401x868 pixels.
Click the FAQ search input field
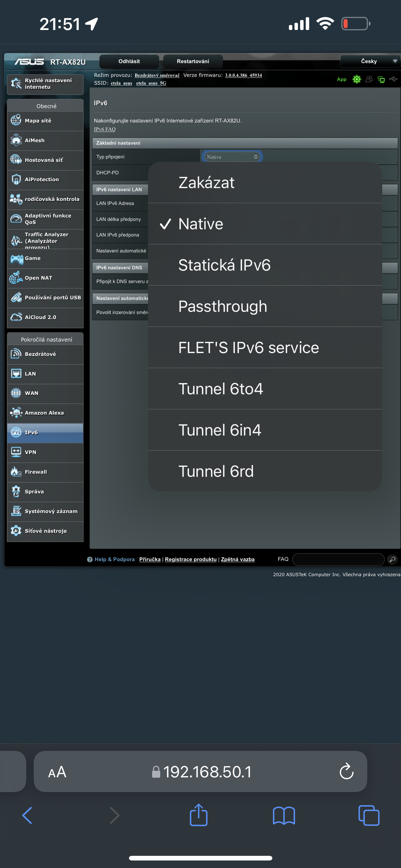tap(338, 559)
